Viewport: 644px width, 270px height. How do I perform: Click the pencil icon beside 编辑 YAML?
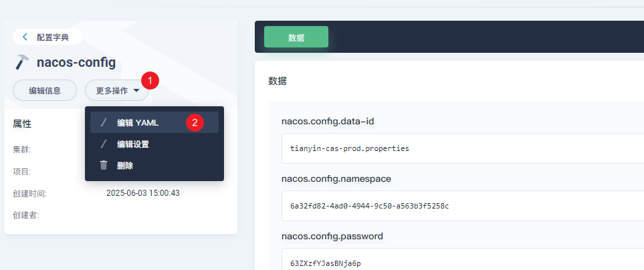(103, 123)
